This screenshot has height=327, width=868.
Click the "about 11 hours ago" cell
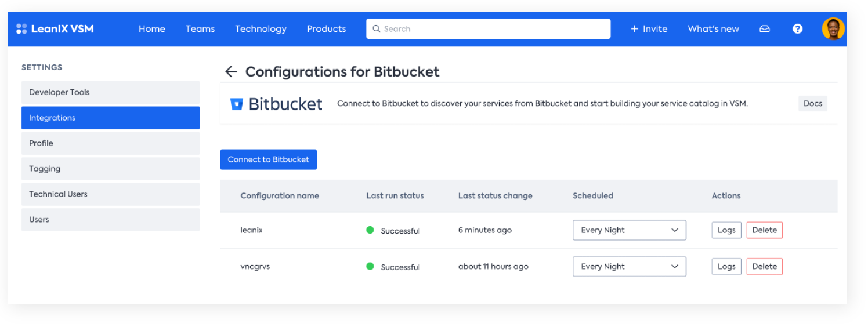pyautogui.click(x=493, y=267)
